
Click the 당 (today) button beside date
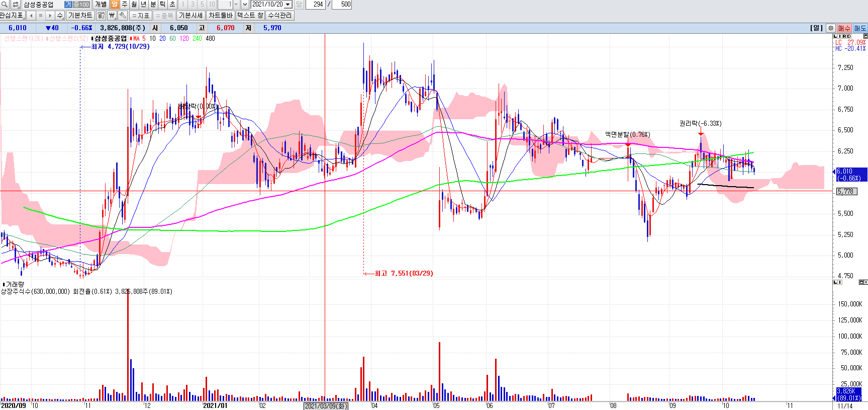tap(299, 5)
